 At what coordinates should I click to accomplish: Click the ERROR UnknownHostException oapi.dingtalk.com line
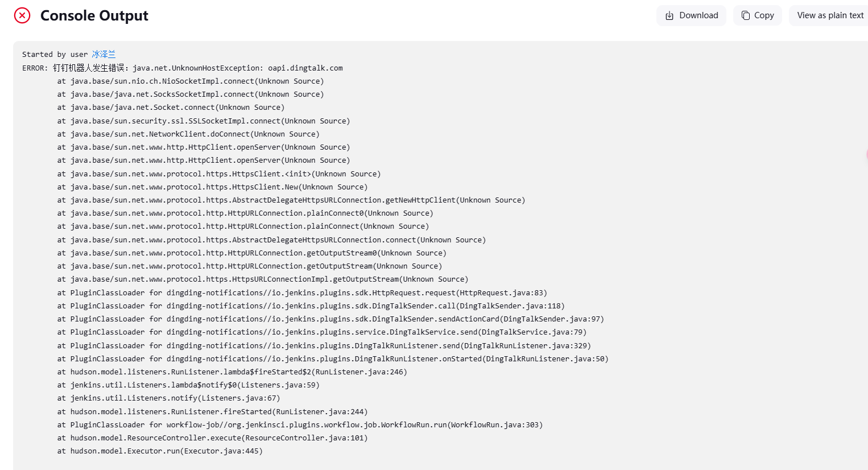pyautogui.click(x=182, y=68)
